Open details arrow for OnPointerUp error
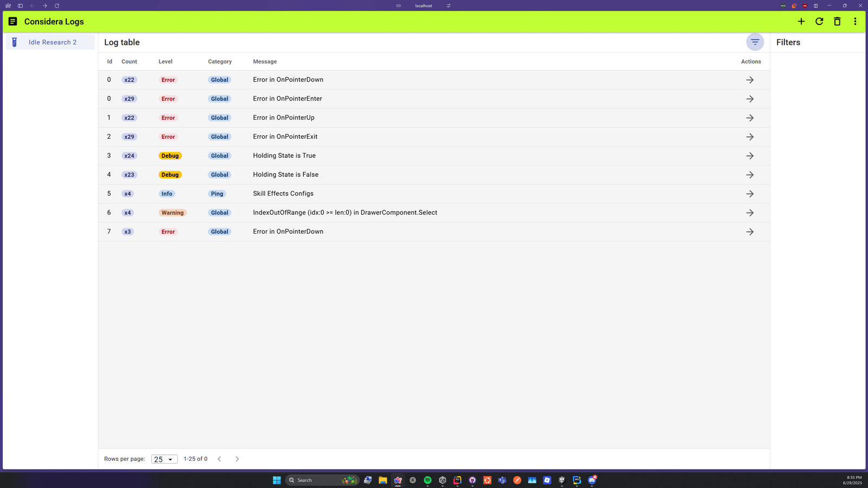868x488 pixels. click(750, 118)
